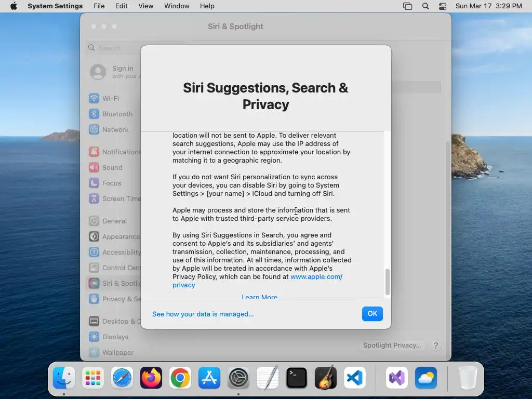Open the Appearance icon in the sidebar

pos(94,236)
